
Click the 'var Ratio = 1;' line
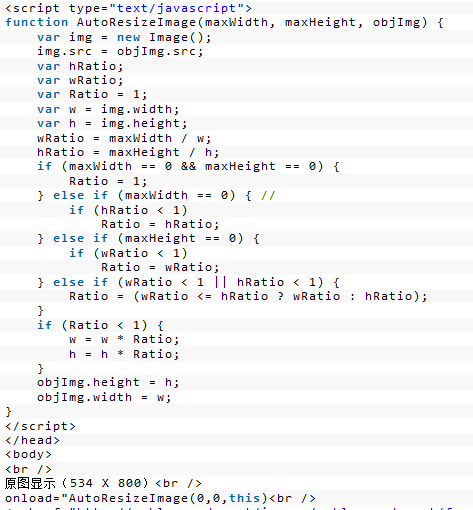click(92, 95)
